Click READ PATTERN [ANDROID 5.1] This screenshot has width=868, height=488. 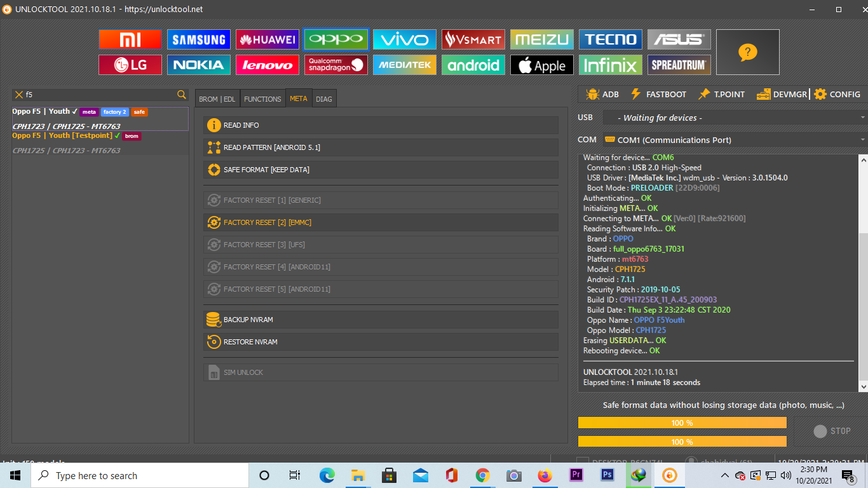tap(381, 147)
